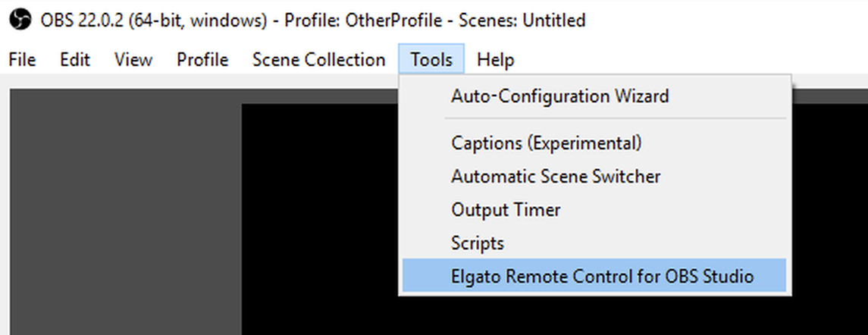Open the Scene Collection menu
This screenshot has height=335, width=868.
click(x=318, y=60)
